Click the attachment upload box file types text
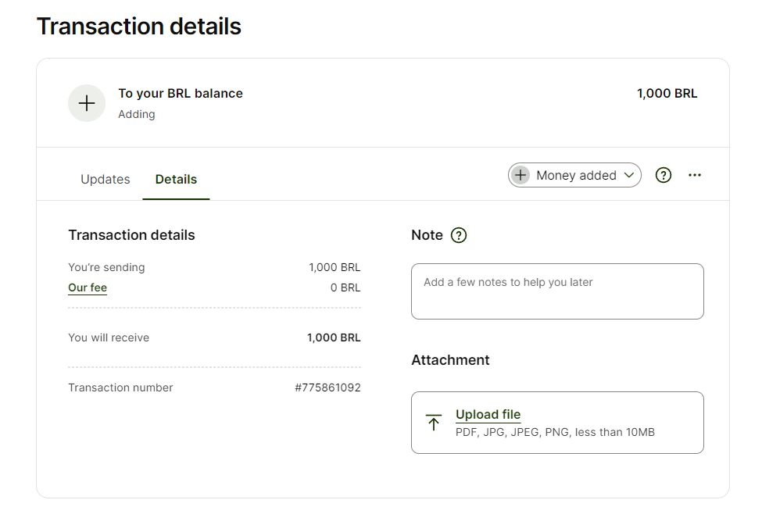The width and height of the screenshot is (762, 532). [555, 431]
